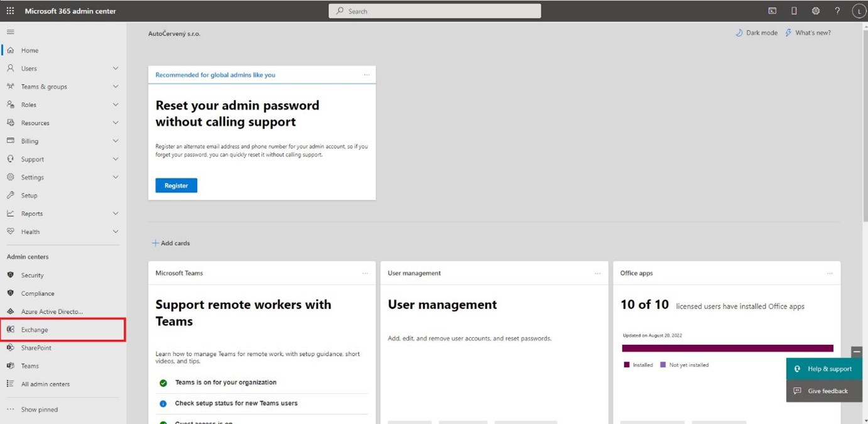
Task: Open the app launcher waffle icon
Action: (x=10, y=11)
